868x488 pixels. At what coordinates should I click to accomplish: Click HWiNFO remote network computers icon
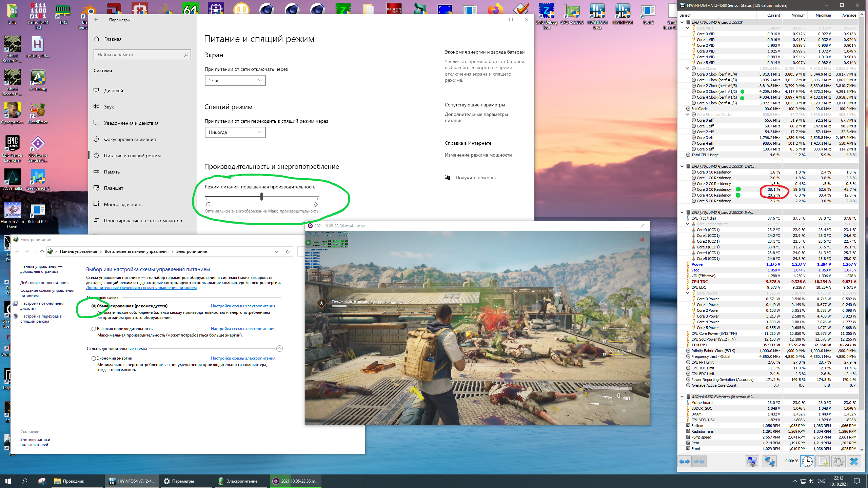click(x=769, y=462)
